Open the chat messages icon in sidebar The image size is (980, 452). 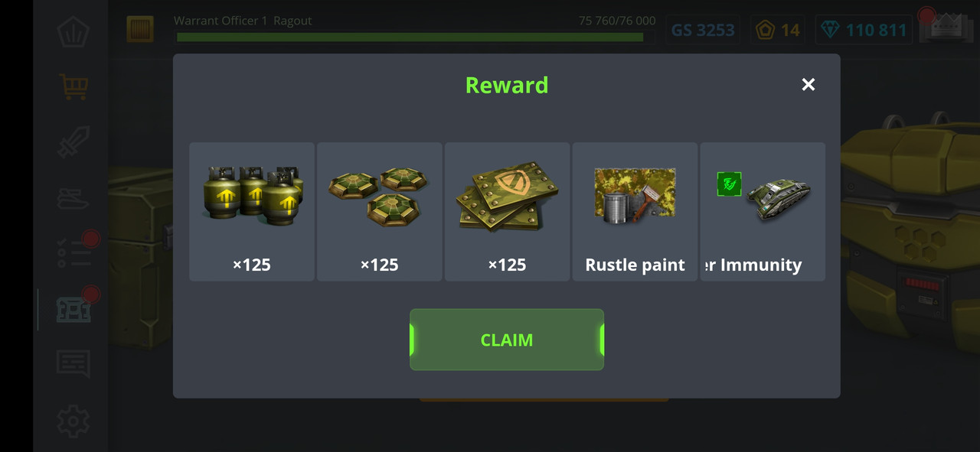(x=73, y=364)
